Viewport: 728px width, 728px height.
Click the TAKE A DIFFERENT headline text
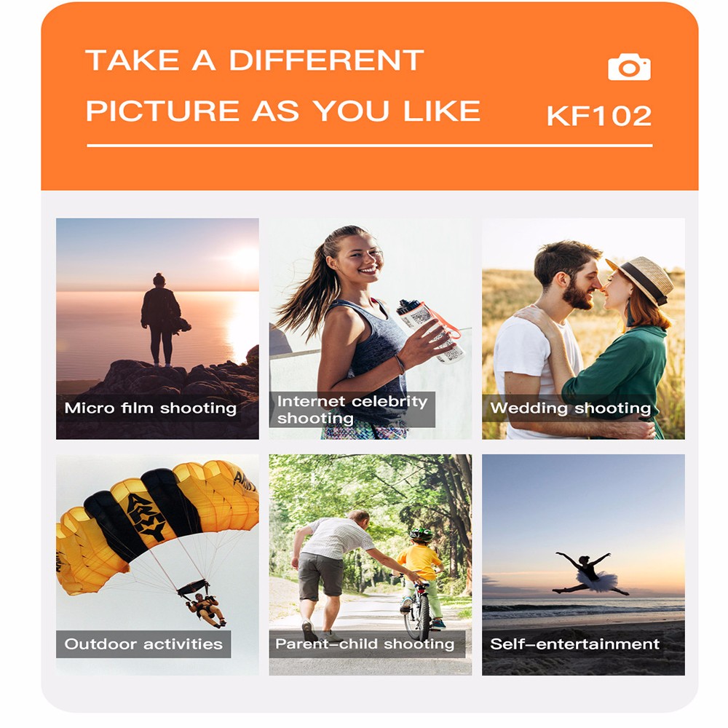pos(254,60)
